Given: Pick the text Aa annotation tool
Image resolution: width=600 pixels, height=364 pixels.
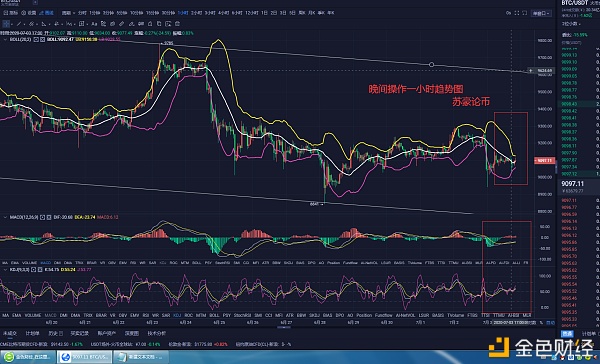Looking at the screenshot, I should click(94, 24).
